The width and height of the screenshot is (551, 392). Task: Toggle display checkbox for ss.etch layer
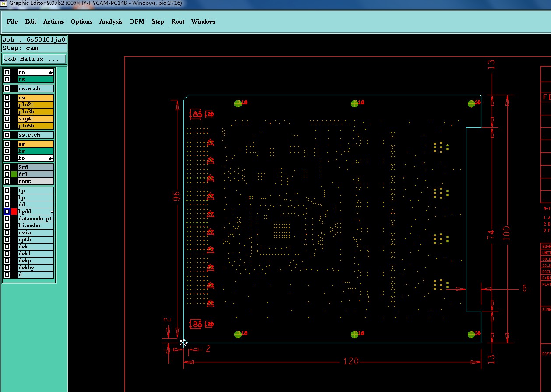coord(7,135)
